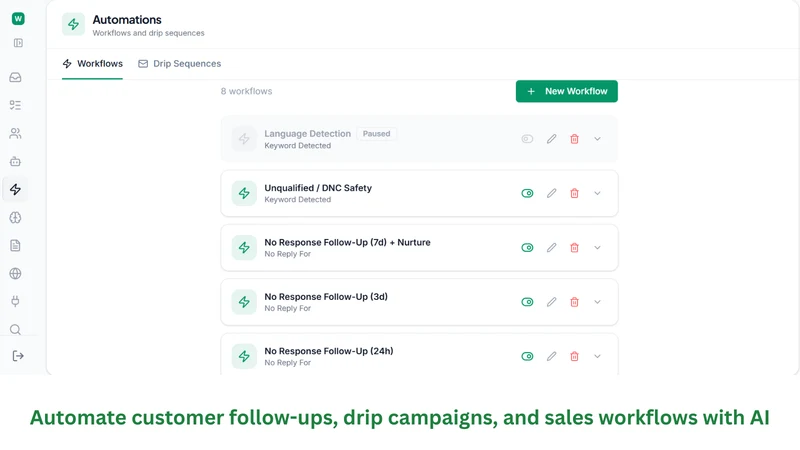Click the 8 workflows count label
The height and width of the screenshot is (450, 800).
[x=246, y=91]
